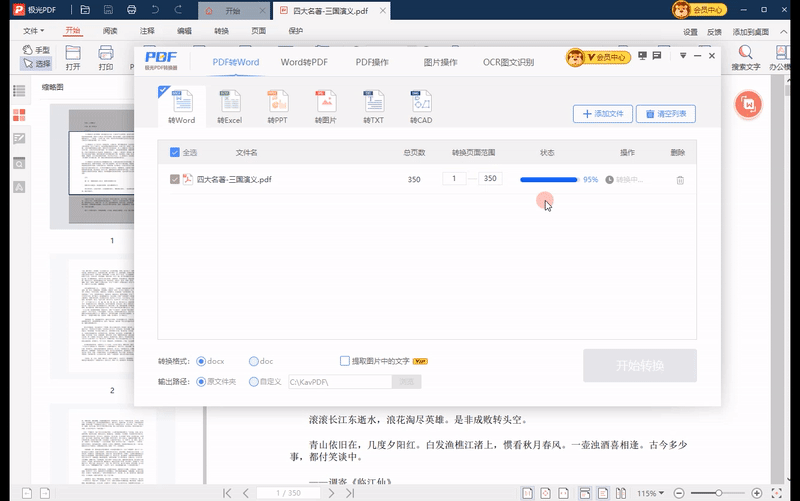Screen dimensions: 800x501
Task: Enable 提取图片中的文字 checkbox
Action: [x=345, y=361]
